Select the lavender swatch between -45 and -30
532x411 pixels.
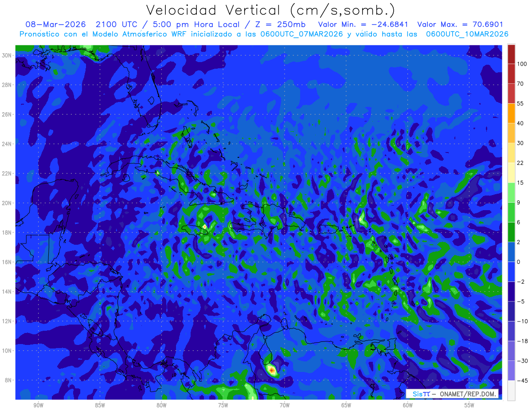(x=511, y=370)
